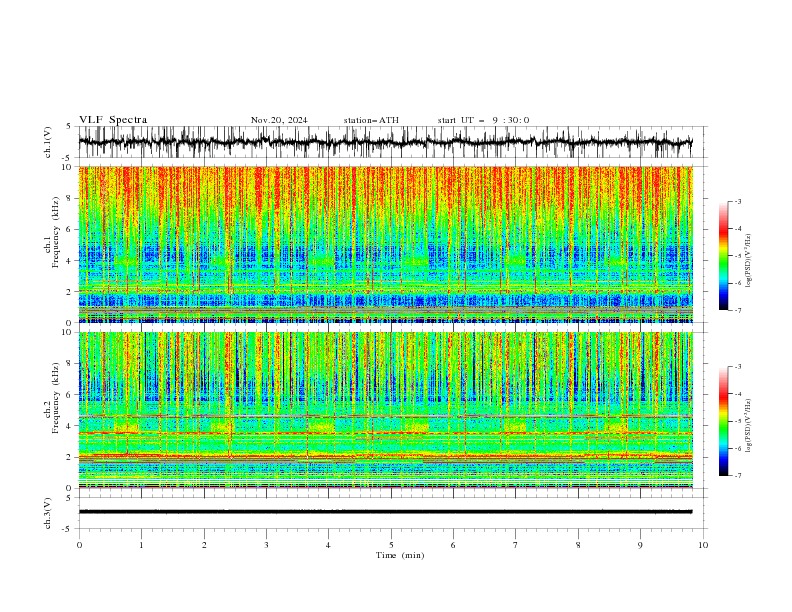Click the ch.1 spectrogram colorbar
Image resolution: width=792 pixels, height=612 pixels.
pyautogui.click(x=723, y=256)
